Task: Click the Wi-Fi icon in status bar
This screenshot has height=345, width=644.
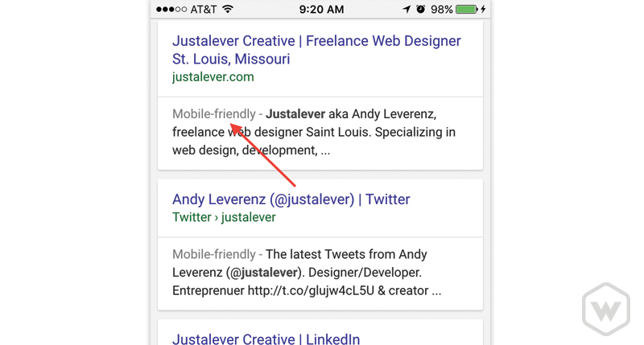Action: [x=228, y=9]
